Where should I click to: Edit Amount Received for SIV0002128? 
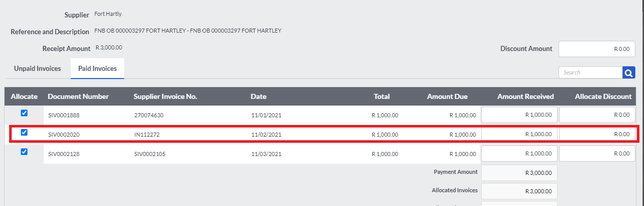(519, 153)
